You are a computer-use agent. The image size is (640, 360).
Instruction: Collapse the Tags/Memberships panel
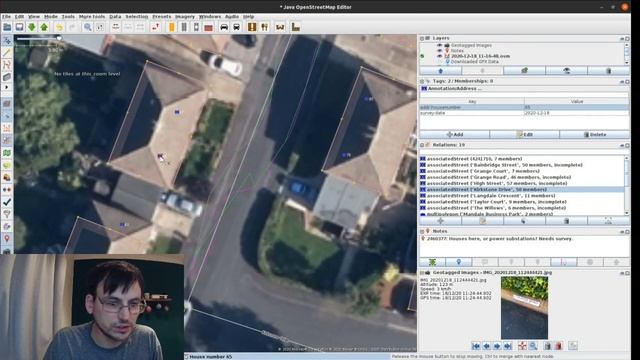click(422, 81)
